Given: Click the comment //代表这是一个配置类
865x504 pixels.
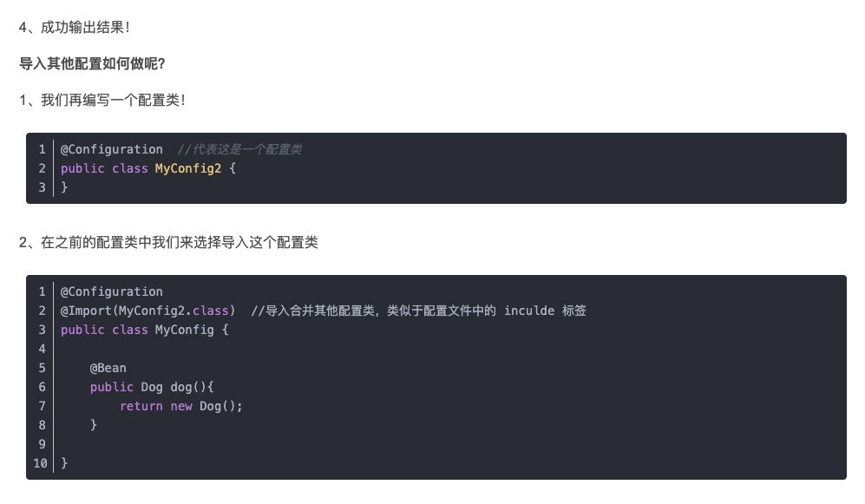Looking at the screenshot, I should tap(239, 149).
